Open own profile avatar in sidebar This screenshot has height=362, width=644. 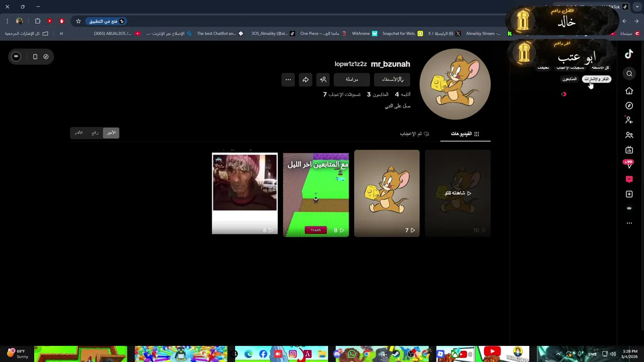(x=629, y=208)
